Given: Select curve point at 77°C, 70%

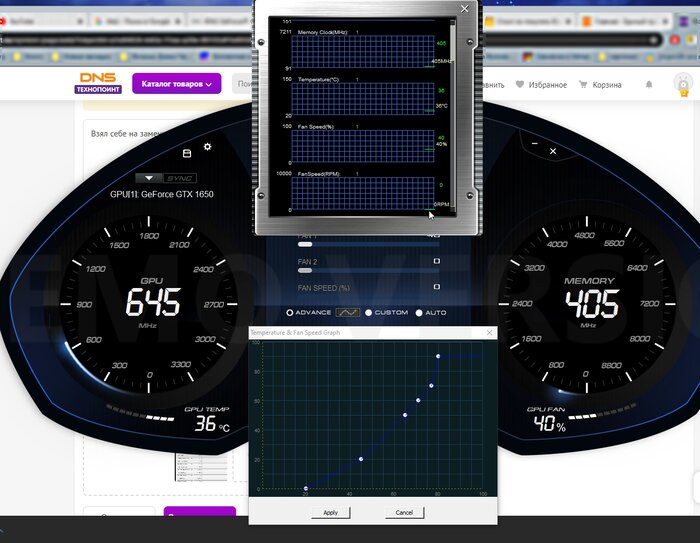Looking at the screenshot, I should pos(431,385).
